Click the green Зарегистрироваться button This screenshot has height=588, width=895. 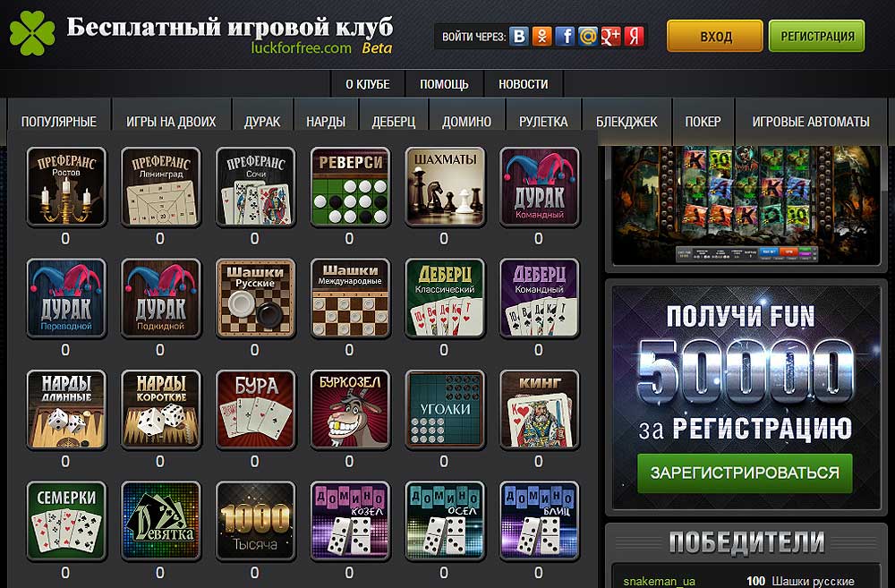point(745,473)
